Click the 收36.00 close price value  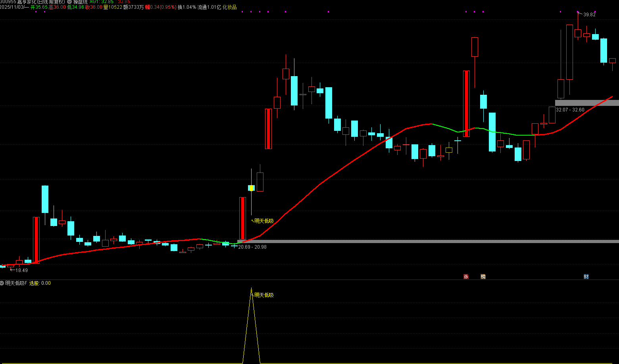coord(94,7)
